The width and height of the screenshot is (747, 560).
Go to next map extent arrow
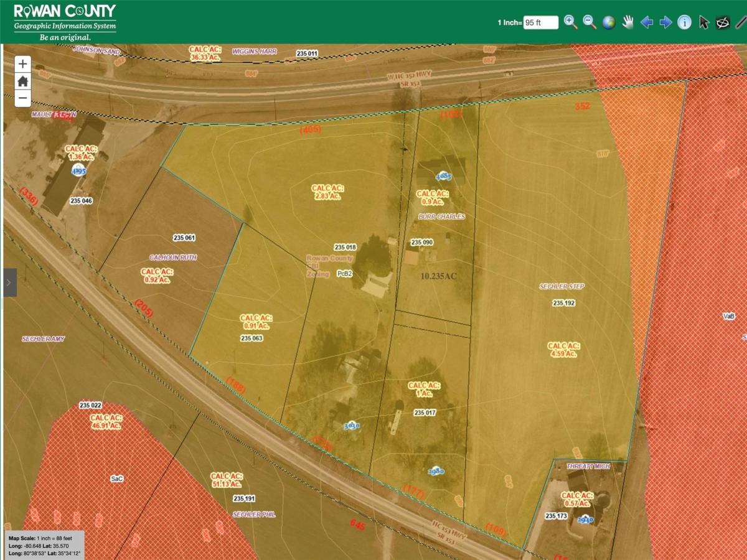(x=665, y=22)
